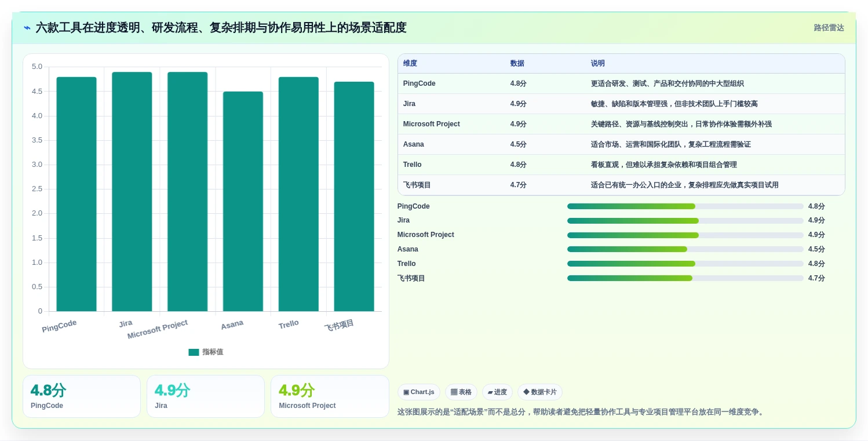Click the Asana progress bar
The height and width of the screenshot is (441, 868).
pyautogui.click(x=685, y=249)
